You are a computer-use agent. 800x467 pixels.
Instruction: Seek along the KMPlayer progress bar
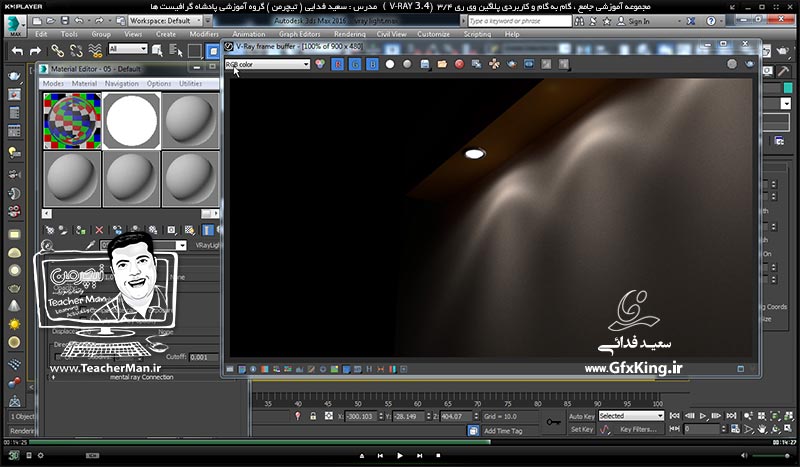401,442
